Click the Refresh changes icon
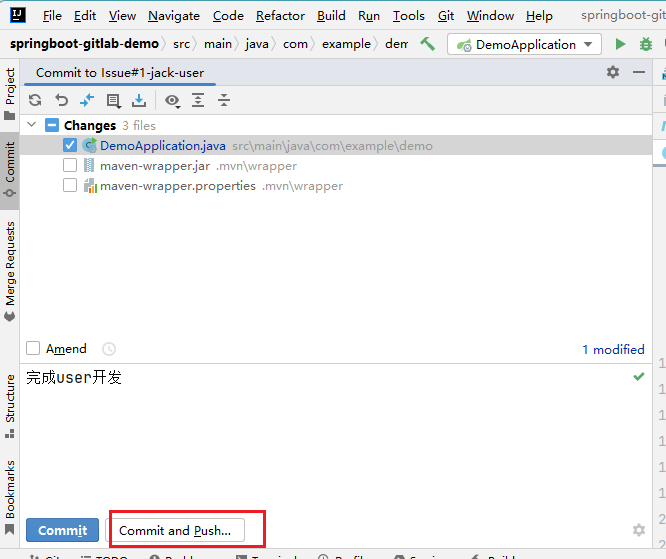The width and height of the screenshot is (666, 559). (x=35, y=101)
